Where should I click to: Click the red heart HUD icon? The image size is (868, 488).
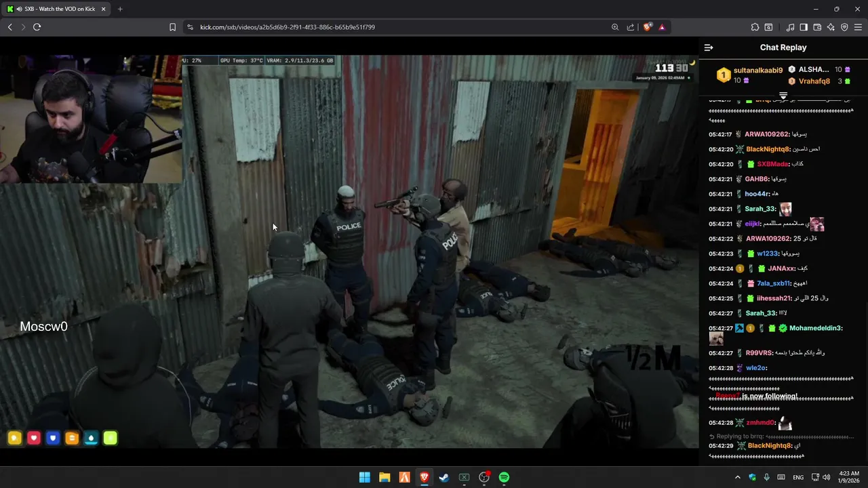(x=34, y=439)
